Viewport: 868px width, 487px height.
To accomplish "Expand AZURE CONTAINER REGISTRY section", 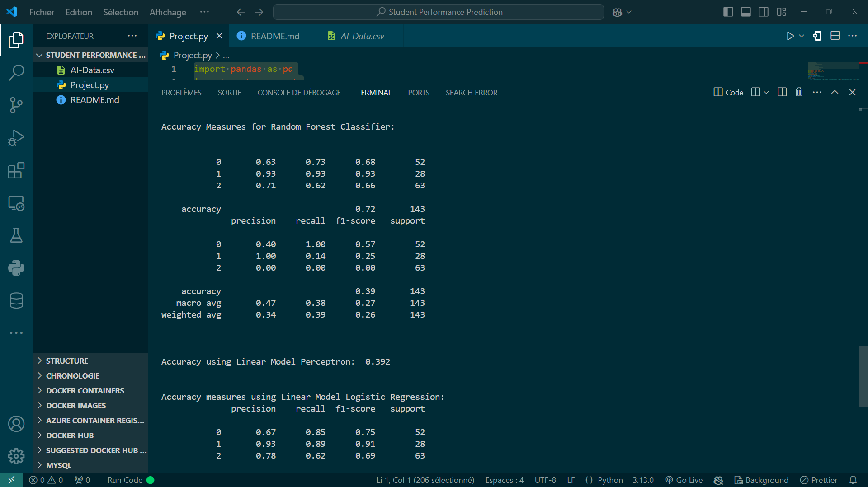I will coord(90,421).
